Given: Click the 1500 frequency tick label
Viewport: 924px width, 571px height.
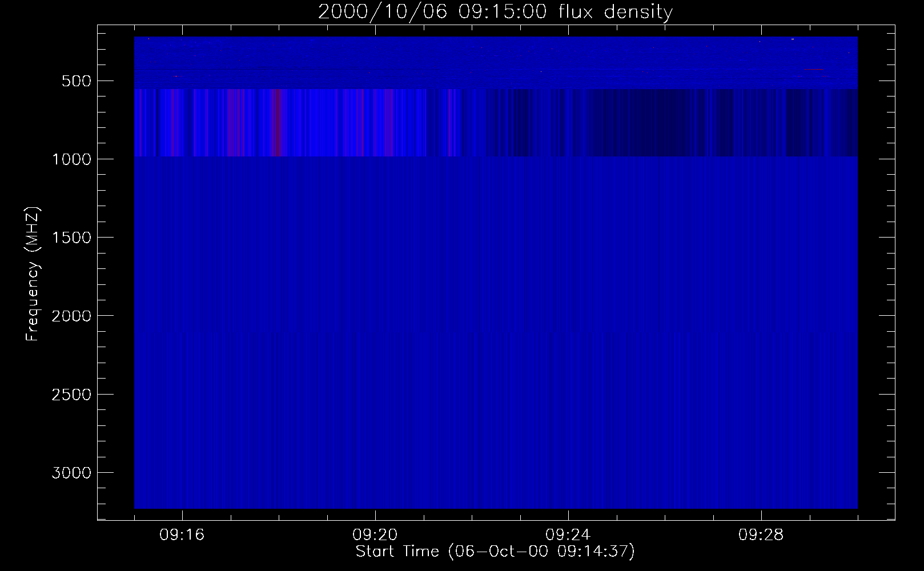Looking at the screenshot, I should point(71,238).
